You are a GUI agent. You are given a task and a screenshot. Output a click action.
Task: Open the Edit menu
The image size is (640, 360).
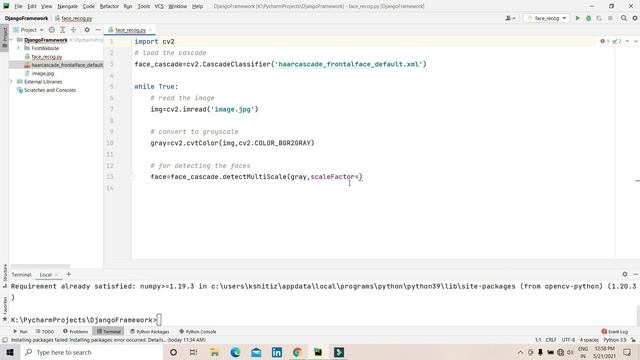32,6
